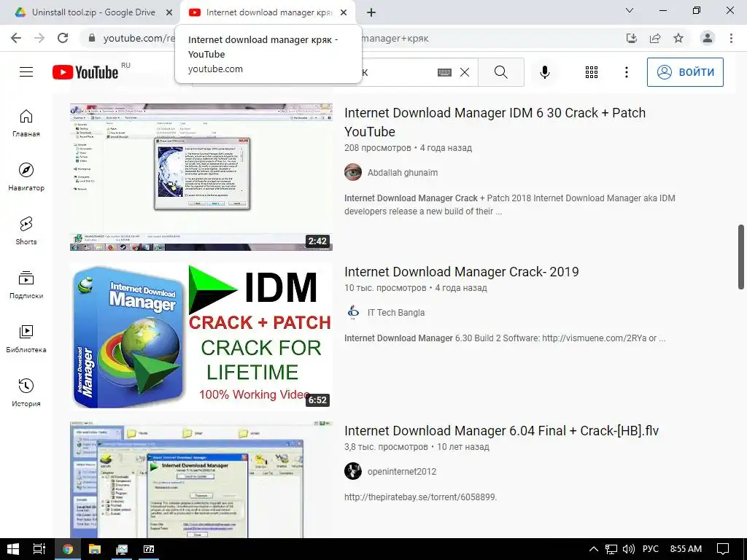Click the description text of the 2019 crack video
This screenshot has height=560, width=747.
[505, 338]
